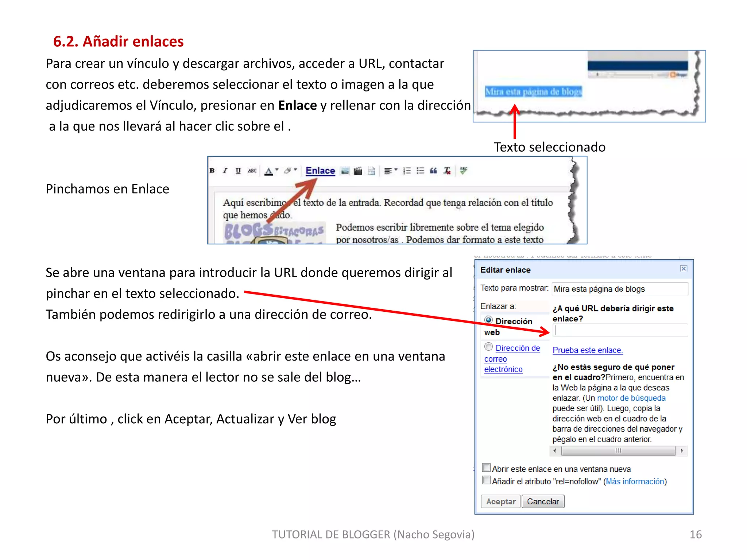Open the alignment dropdown arrow
This screenshot has height=560, width=747.
click(396, 170)
